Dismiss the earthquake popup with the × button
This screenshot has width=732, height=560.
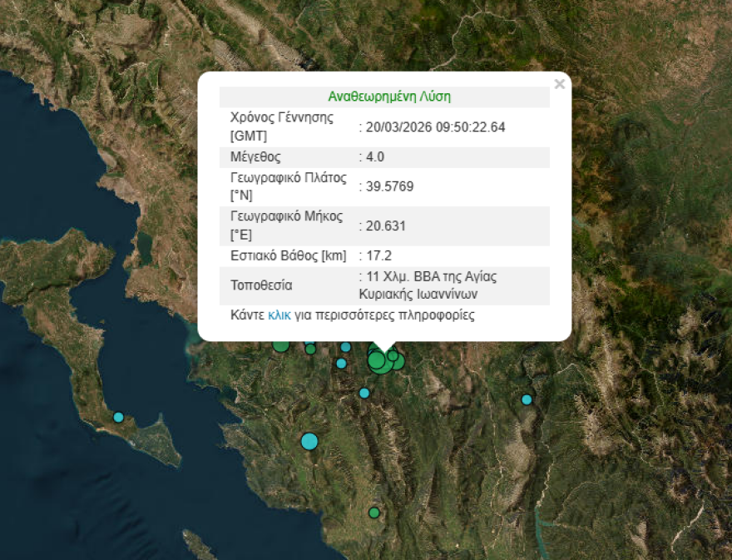point(560,83)
